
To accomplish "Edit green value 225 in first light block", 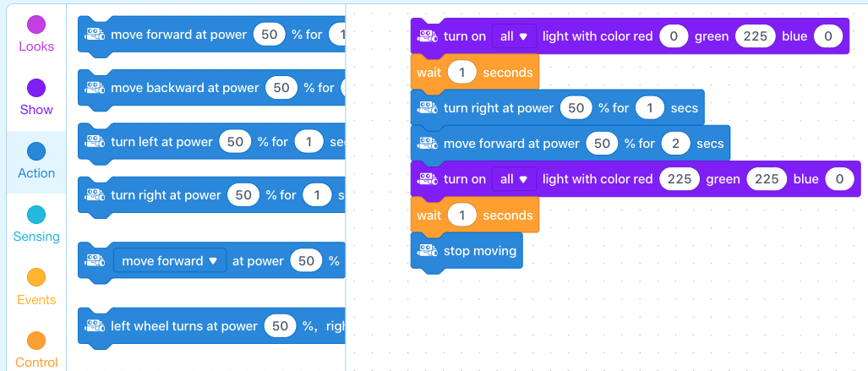I will (756, 36).
